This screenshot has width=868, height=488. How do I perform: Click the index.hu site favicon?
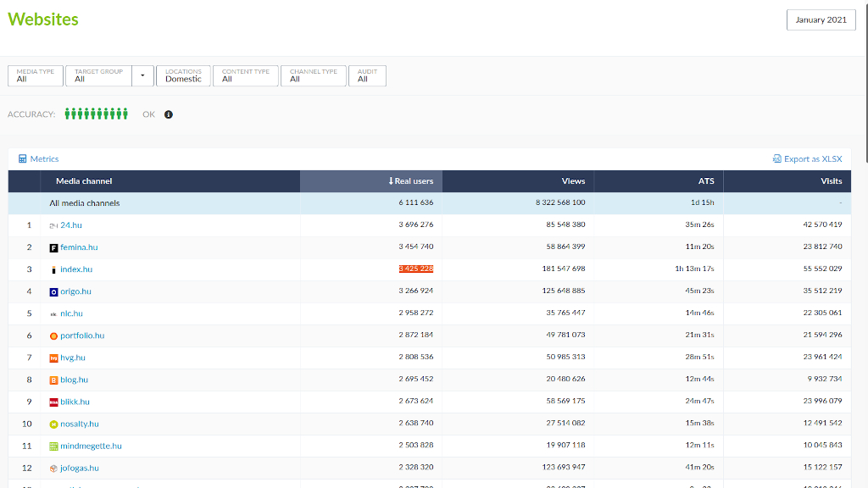(x=53, y=270)
